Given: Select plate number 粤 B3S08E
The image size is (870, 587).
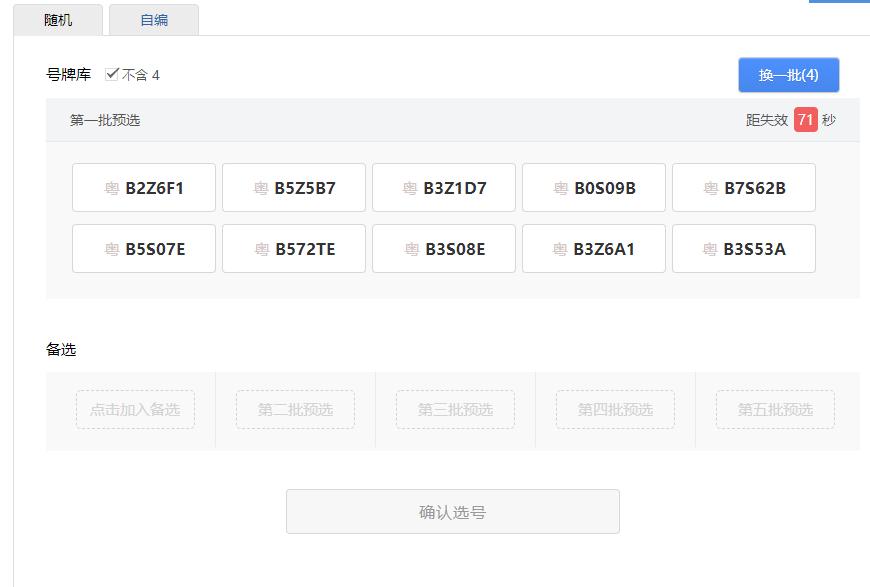Looking at the screenshot, I should click(x=444, y=249).
